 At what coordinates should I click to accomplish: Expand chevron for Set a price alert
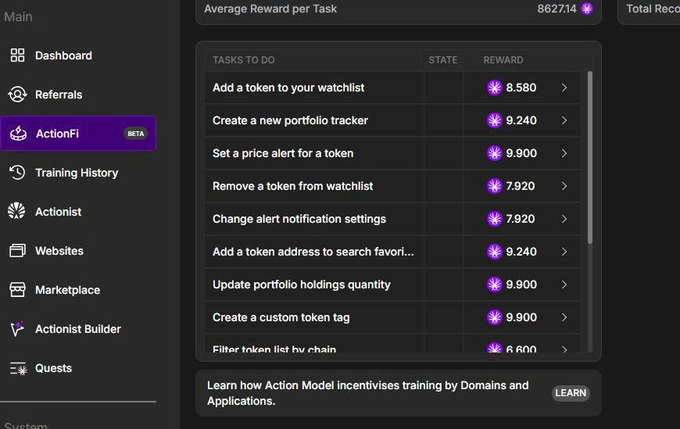coord(564,153)
